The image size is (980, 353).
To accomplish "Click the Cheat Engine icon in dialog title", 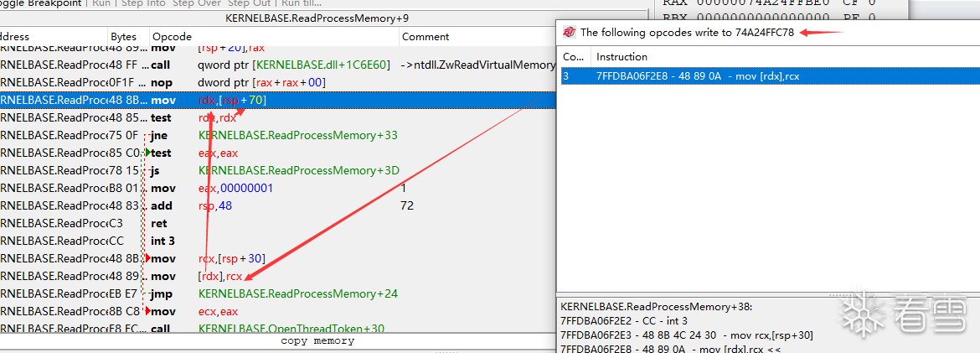I will coord(570,33).
